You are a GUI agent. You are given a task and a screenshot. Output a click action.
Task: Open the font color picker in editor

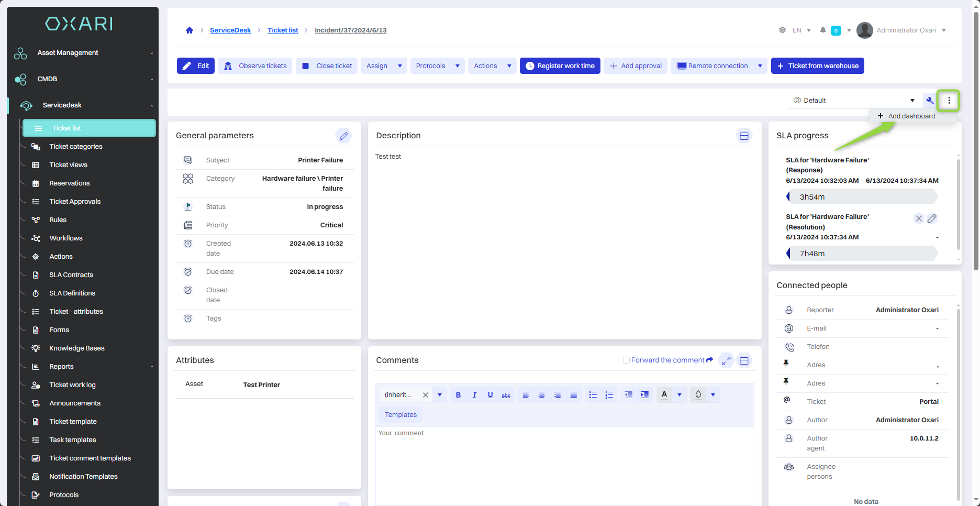(x=680, y=395)
